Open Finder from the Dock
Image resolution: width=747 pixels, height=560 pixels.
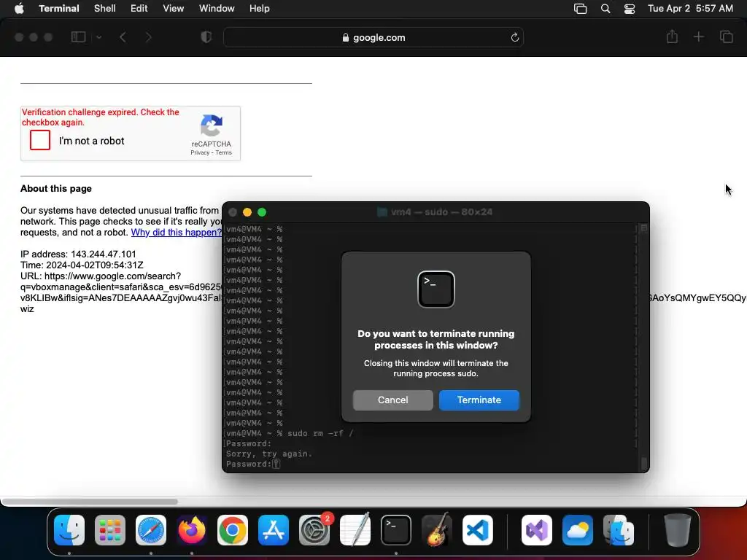click(x=69, y=530)
